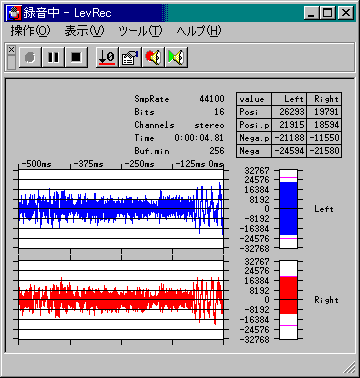Click the red speaker volume icon

tap(153, 57)
